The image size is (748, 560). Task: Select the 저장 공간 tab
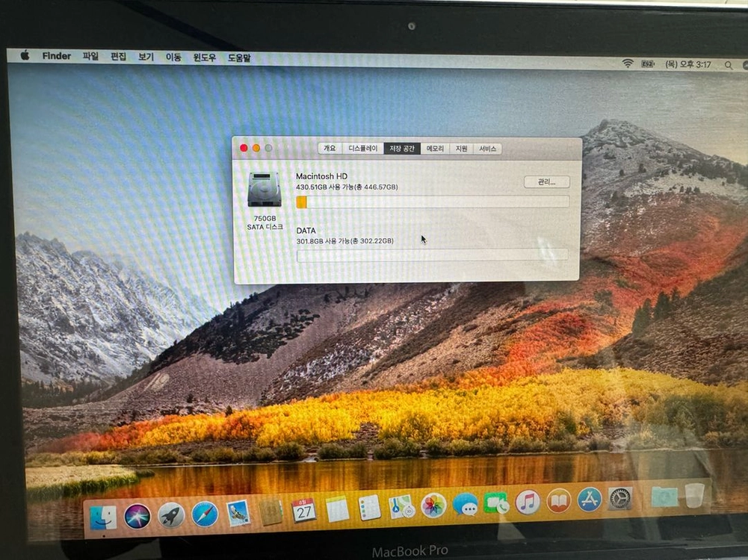(402, 149)
